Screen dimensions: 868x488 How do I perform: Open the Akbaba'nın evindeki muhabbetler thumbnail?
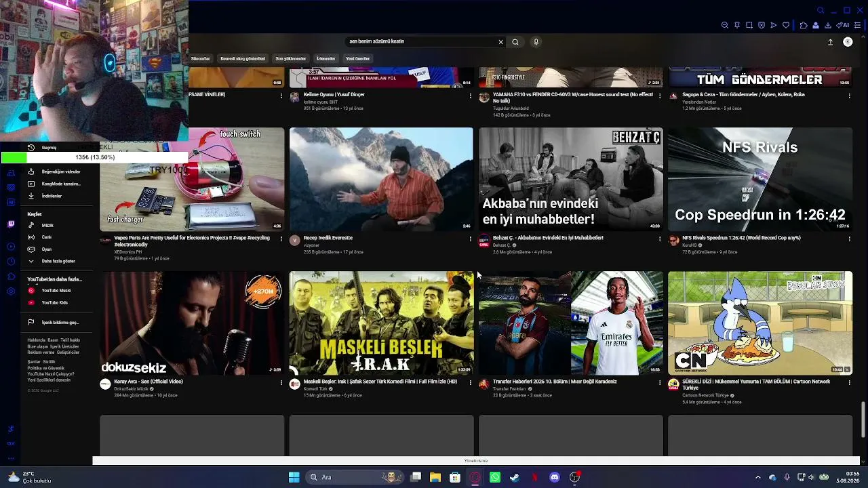571,179
